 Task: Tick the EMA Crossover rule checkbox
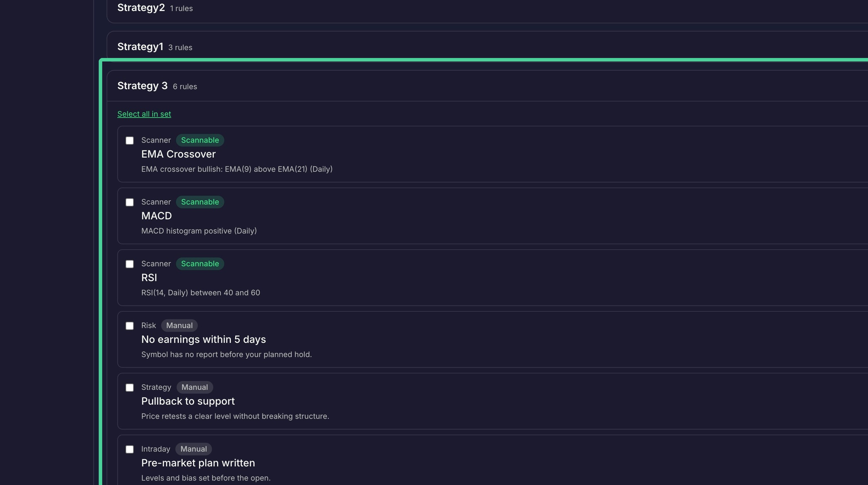click(x=129, y=140)
